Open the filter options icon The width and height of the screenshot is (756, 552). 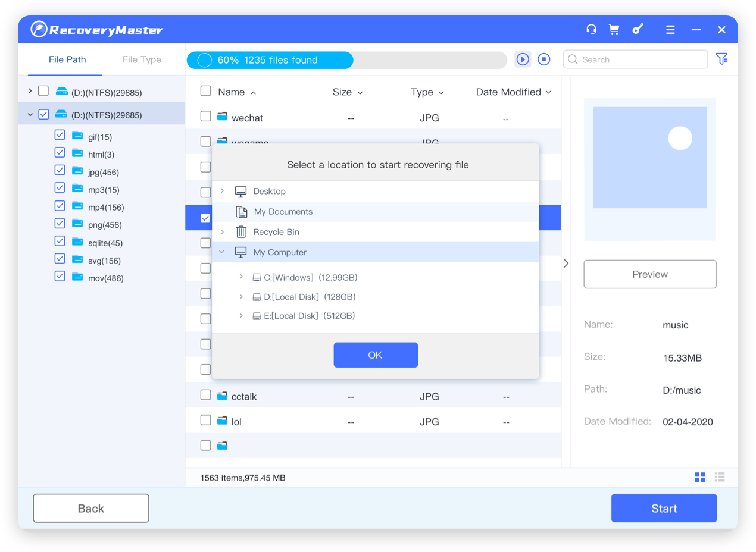[721, 59]
